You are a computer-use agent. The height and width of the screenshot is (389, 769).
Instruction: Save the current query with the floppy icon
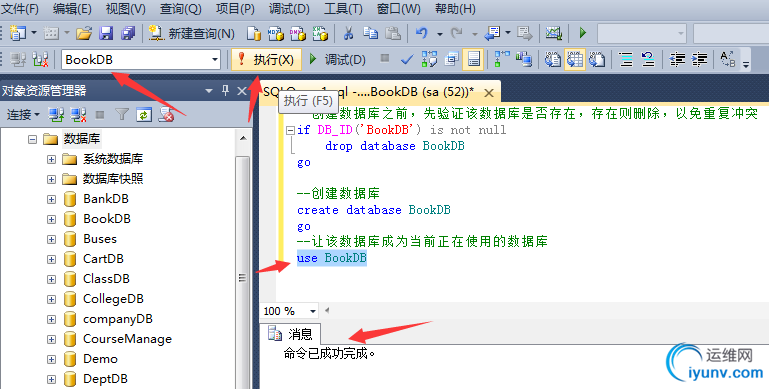[x=106, y=33]
